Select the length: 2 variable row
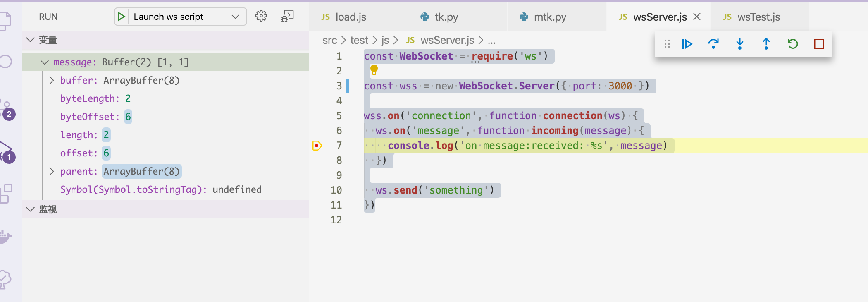Image resolution: width=868 pixels, height=302 pixels. pyautogui.click(x=166, y=135)
